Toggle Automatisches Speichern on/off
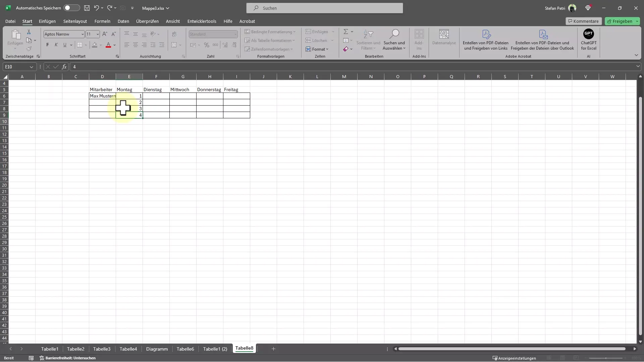The image size is (644, 362). pyautogui.click(x=68, y=8)
